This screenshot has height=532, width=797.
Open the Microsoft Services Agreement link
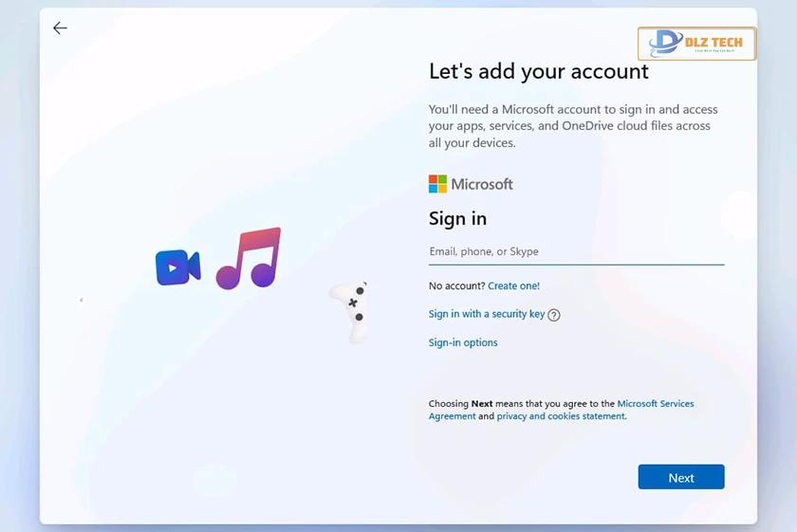click(x=561, y=410)
